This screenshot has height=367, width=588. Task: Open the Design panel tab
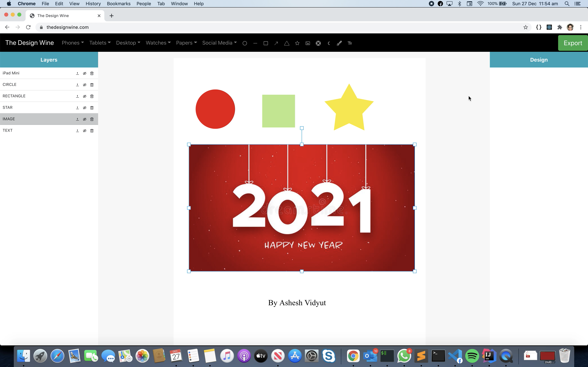point(539,60)
